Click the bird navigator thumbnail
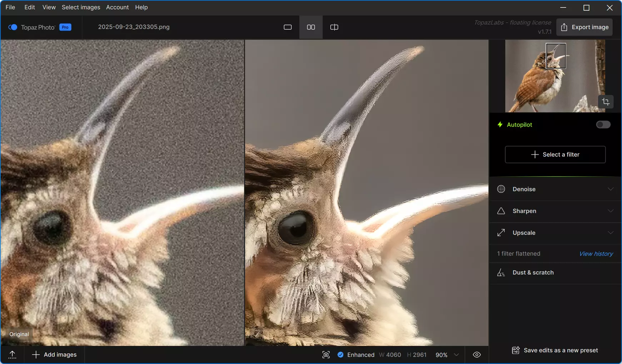 click(555, 76)
